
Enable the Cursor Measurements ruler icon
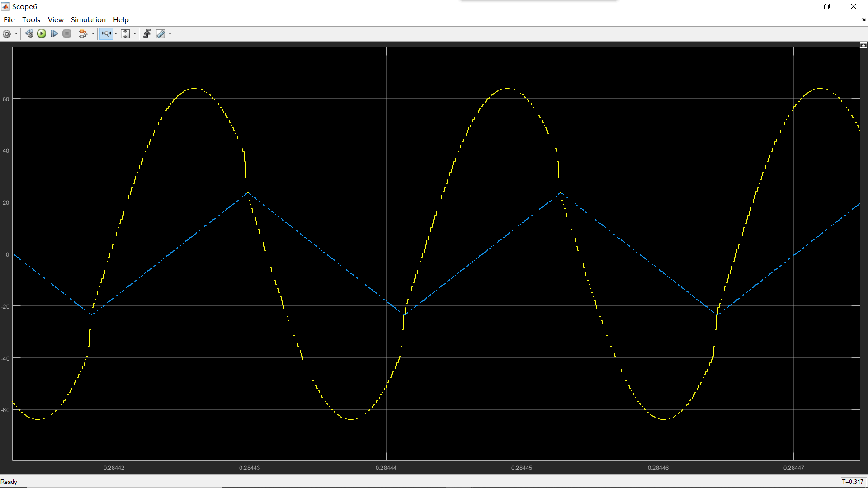click(160, 34)
